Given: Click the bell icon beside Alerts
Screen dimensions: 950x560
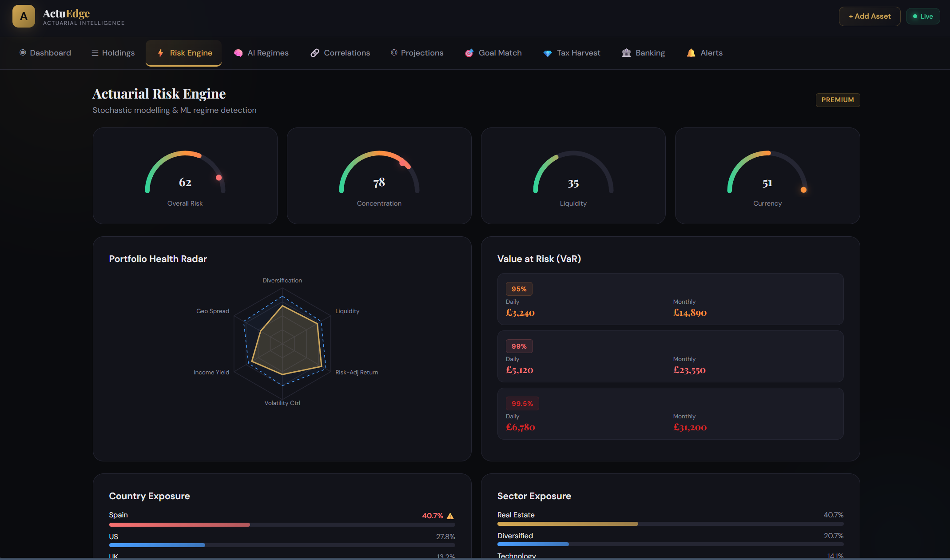Looking at the screenshot, I should (x=691, y=53).
